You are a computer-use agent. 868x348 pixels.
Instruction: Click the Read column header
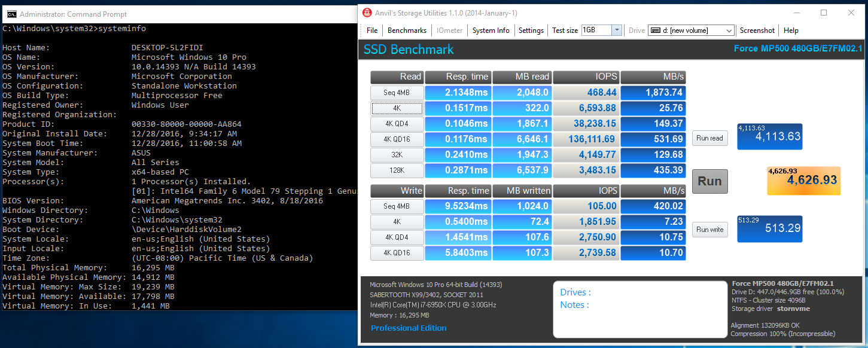[397, 77]
